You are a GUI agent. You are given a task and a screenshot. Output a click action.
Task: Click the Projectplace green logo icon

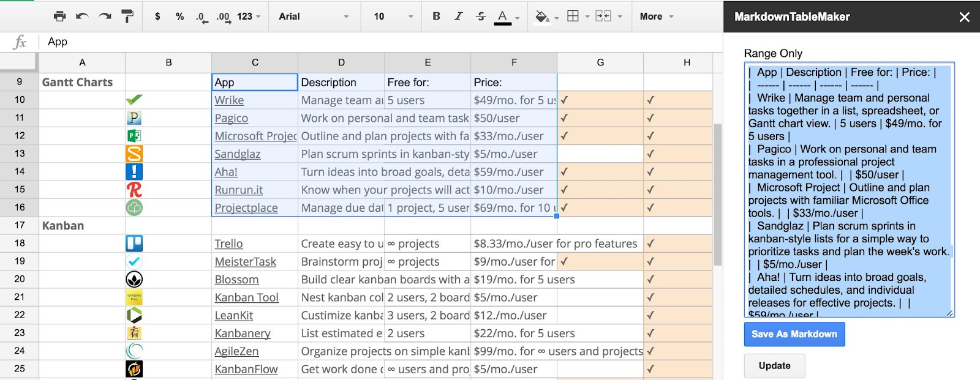point(134,207)
